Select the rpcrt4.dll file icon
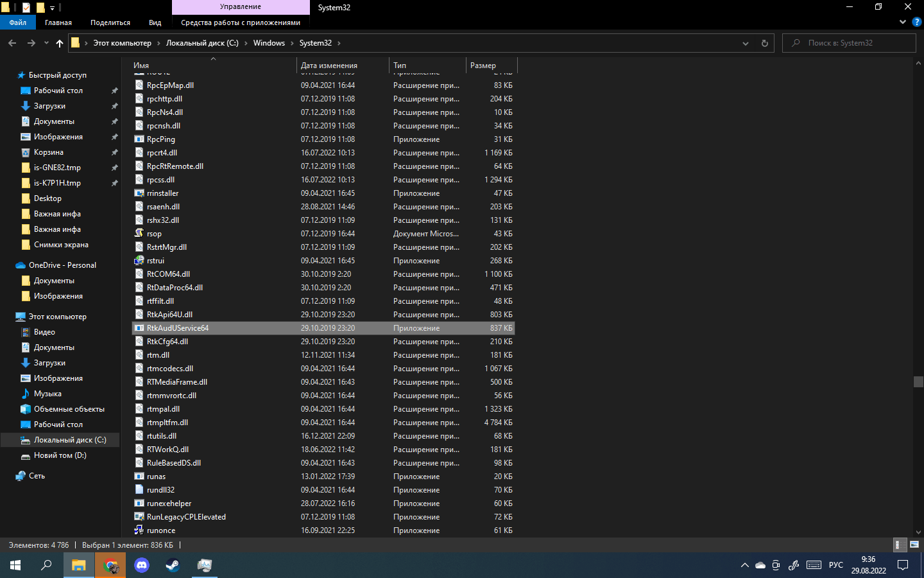Image resolution: width=924 pixels, height=578 pixels. point(139,153)
